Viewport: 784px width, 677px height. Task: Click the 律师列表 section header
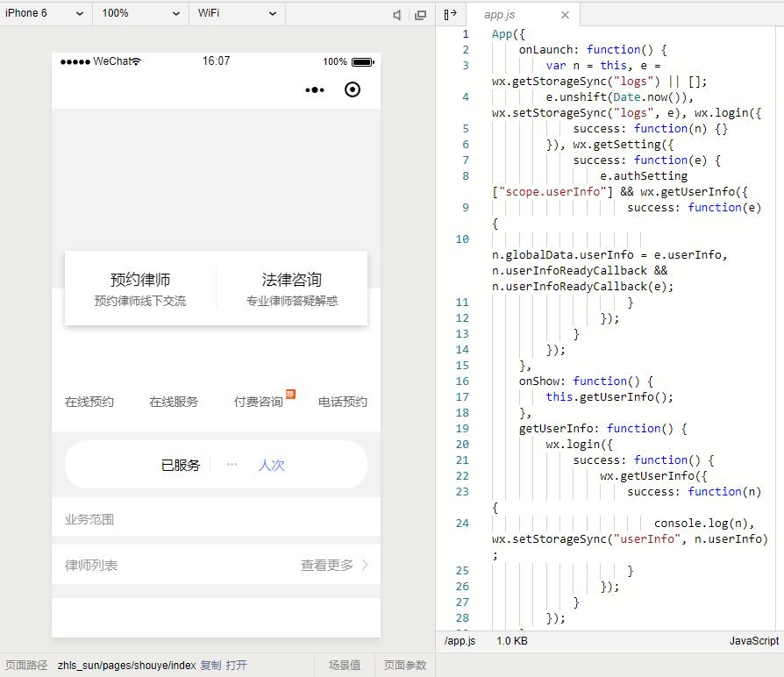coord(91,566)
